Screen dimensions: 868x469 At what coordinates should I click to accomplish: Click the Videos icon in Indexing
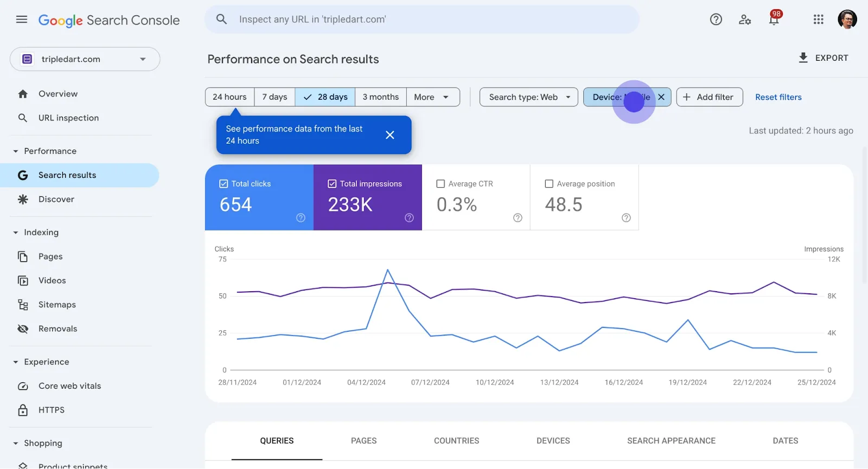pyautogui.click(x=23, y=280)
